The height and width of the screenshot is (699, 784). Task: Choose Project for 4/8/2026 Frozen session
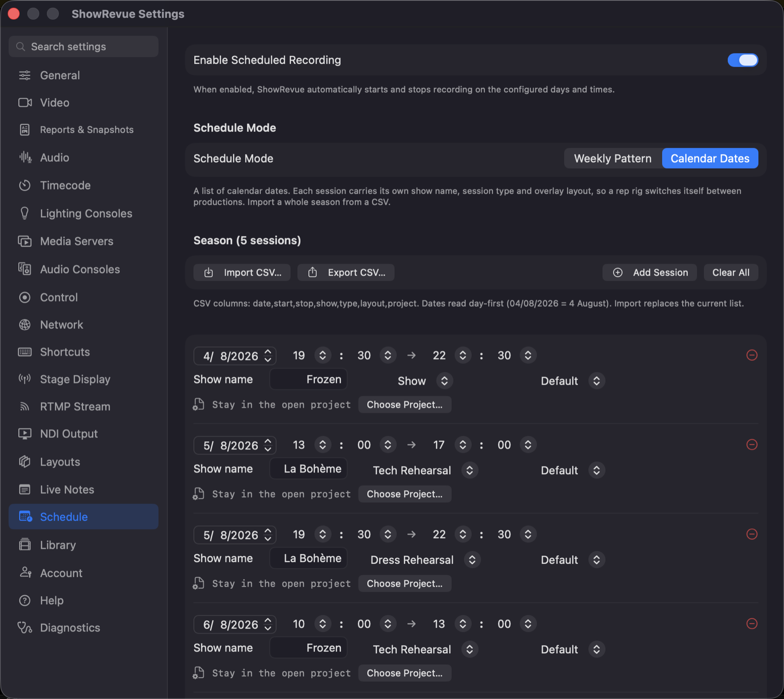[405, 404]
